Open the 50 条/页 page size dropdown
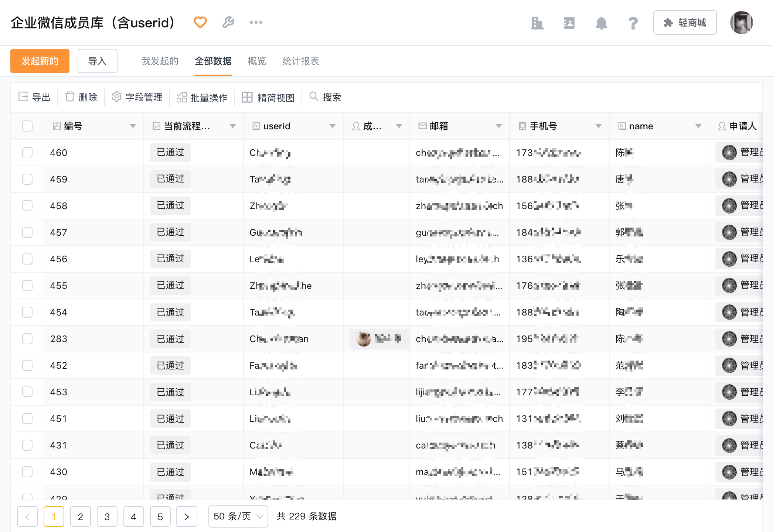The width and height of the screenshot is (773, 532). (x=238, y=516)
